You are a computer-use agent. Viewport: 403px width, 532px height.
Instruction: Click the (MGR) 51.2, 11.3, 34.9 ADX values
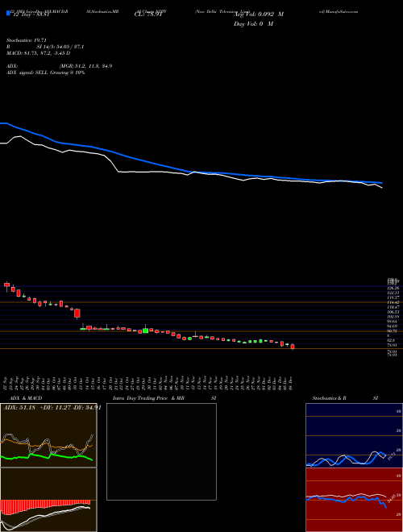click(x=85, y=66)
